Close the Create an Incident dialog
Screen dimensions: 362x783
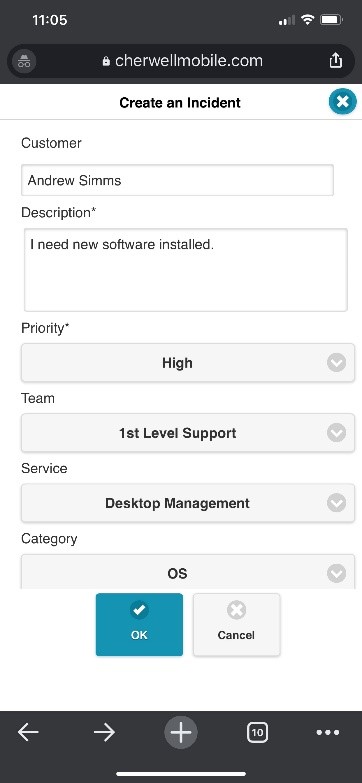click(343, 102)
